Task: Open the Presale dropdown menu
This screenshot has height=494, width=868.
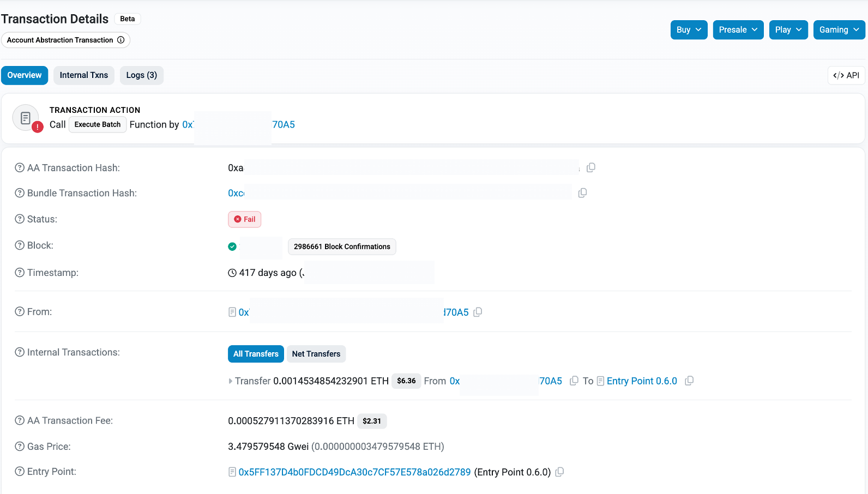Action: [738, 30]
